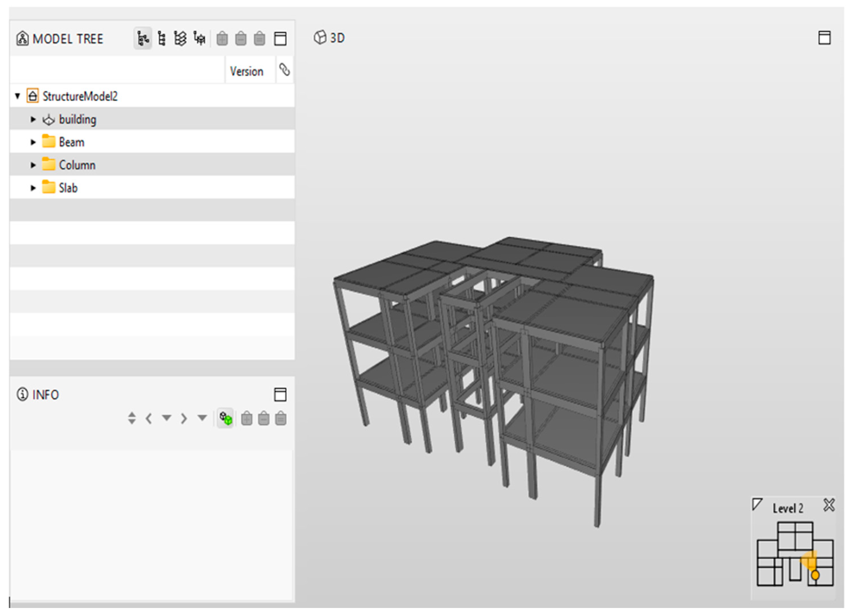The height and width of the screenshot is (616, 855).
Task: Click the Info panel maximize icon
Action: pos(280,394)
